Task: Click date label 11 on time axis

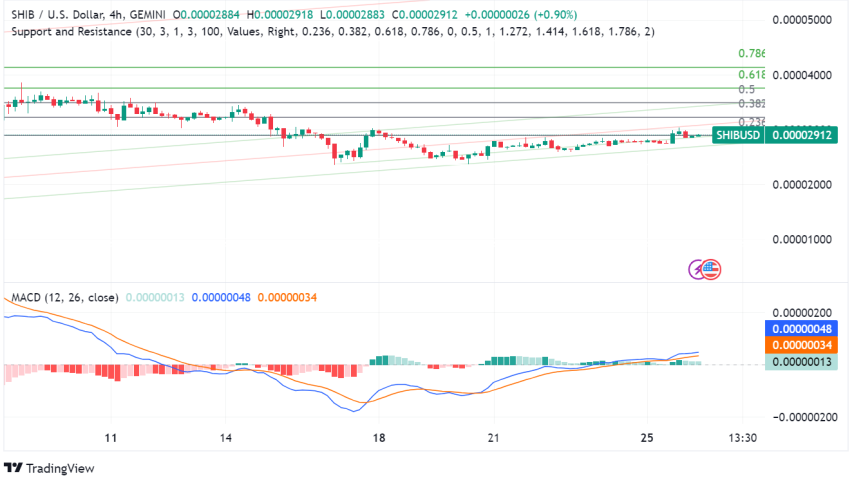Action: point(111,438)
